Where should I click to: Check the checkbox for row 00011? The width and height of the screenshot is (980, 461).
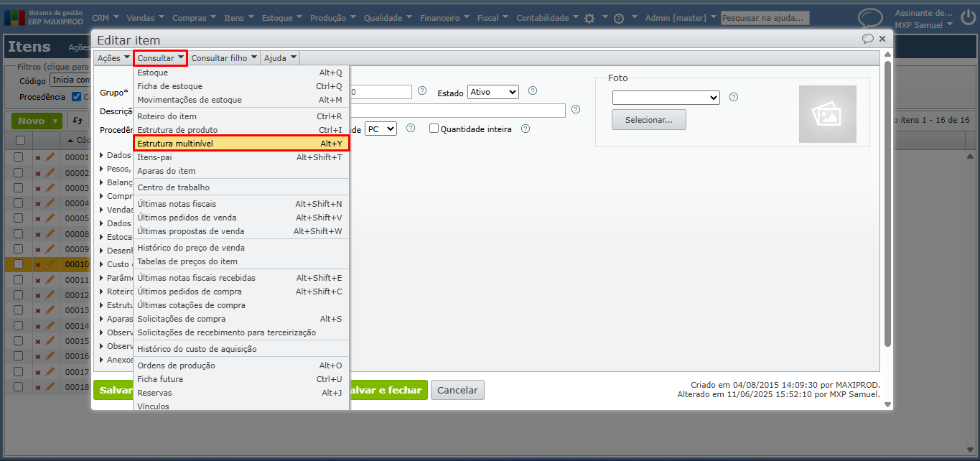point(19,279)
